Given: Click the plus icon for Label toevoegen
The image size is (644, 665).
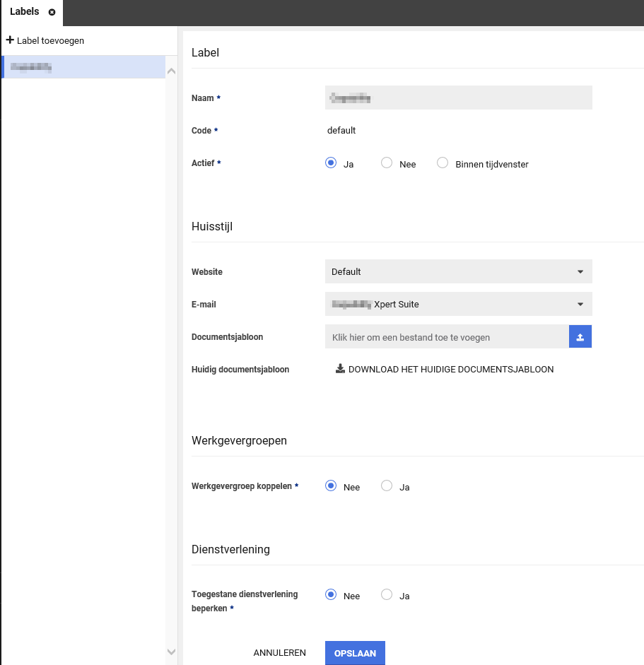Looking at the screenshot, I should click(10, 40).
